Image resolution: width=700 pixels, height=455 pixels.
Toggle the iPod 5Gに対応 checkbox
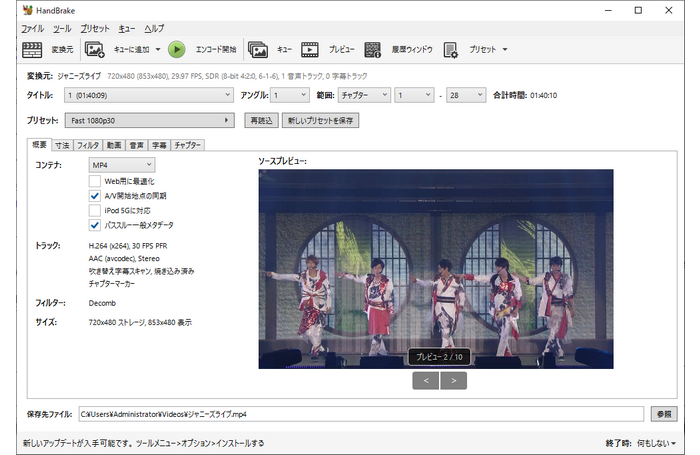pyautogui.click(x=95, y=211)
